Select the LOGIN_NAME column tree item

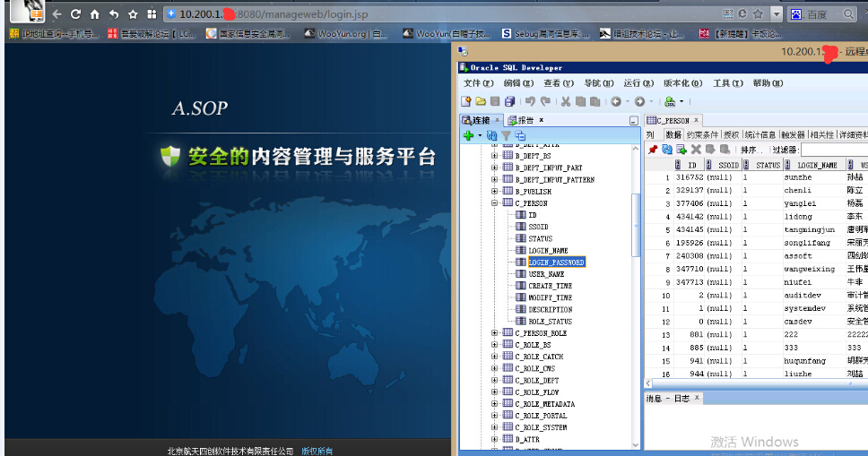tap(548, 251)
